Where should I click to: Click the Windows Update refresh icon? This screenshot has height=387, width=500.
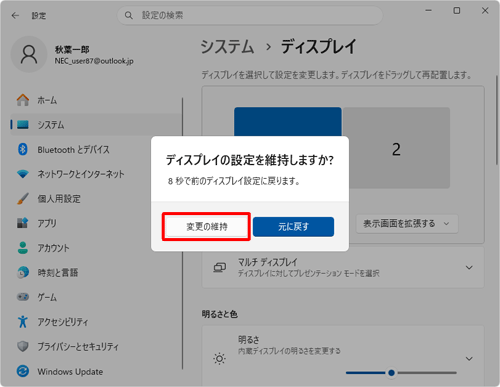tap(23, 371)
